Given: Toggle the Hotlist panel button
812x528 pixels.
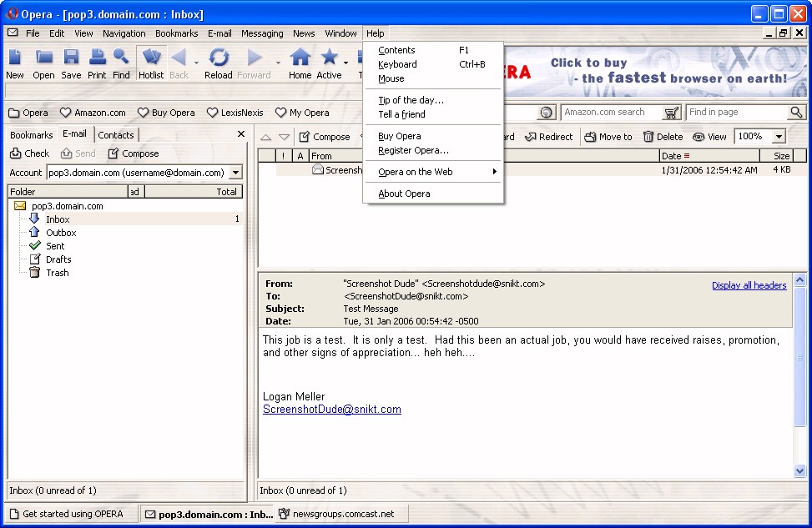Looking at the screenshot, I should [151, 63].
